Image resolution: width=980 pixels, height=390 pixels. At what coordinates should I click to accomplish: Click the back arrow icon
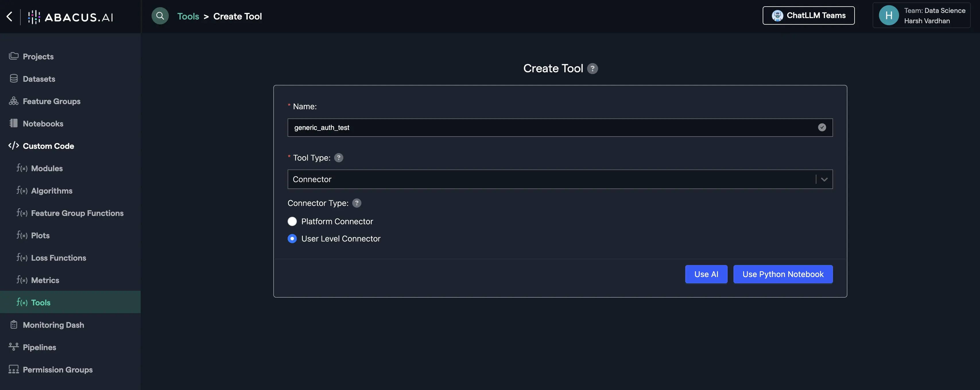point(9,16)
